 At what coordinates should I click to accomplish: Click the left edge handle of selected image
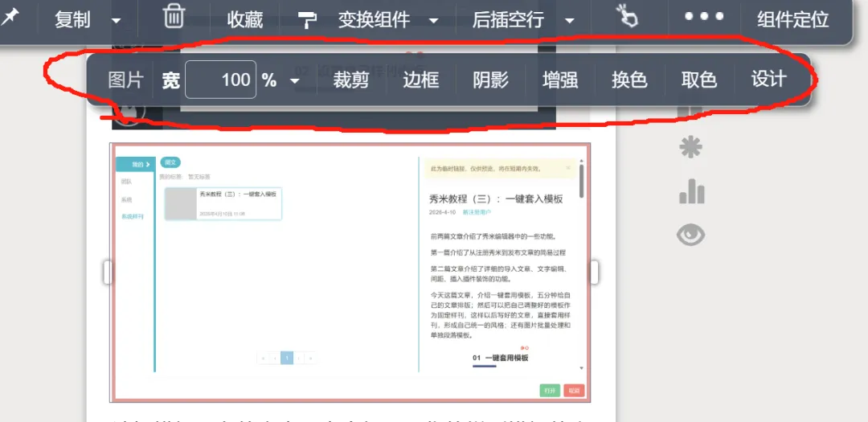(108, 272)
